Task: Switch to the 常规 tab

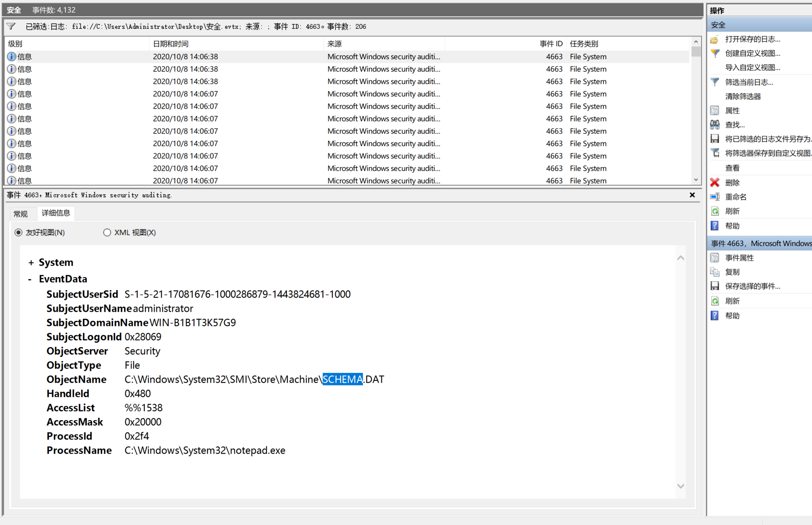Action: 20,214
